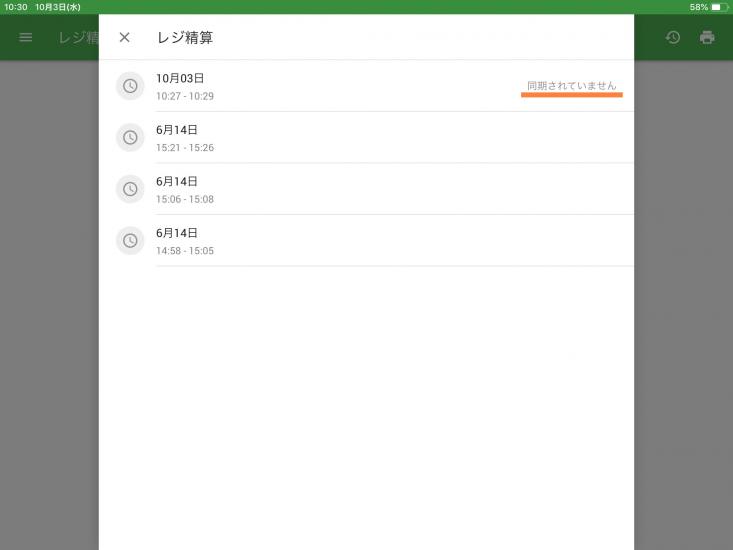Click the clock icon beside 10月03日
This screenshot has height=550, width=733.
pos(130,86)
